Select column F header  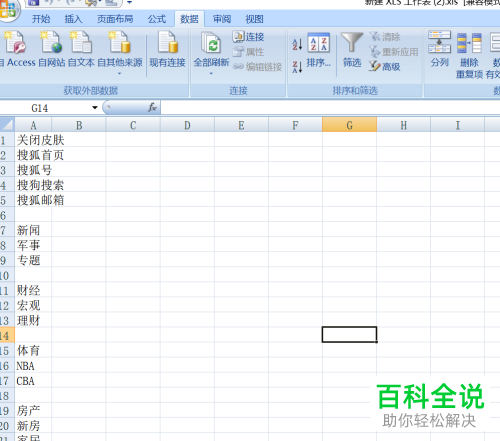[295, 125]
